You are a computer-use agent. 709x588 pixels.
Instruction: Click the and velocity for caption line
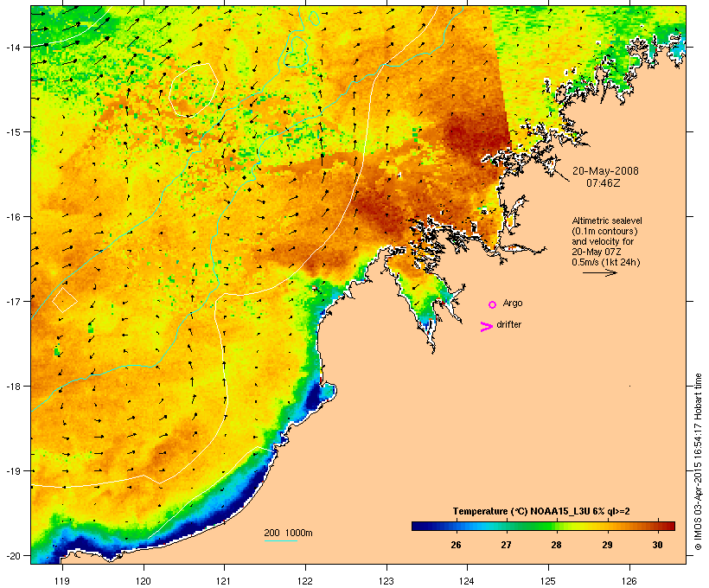point(603,241)
